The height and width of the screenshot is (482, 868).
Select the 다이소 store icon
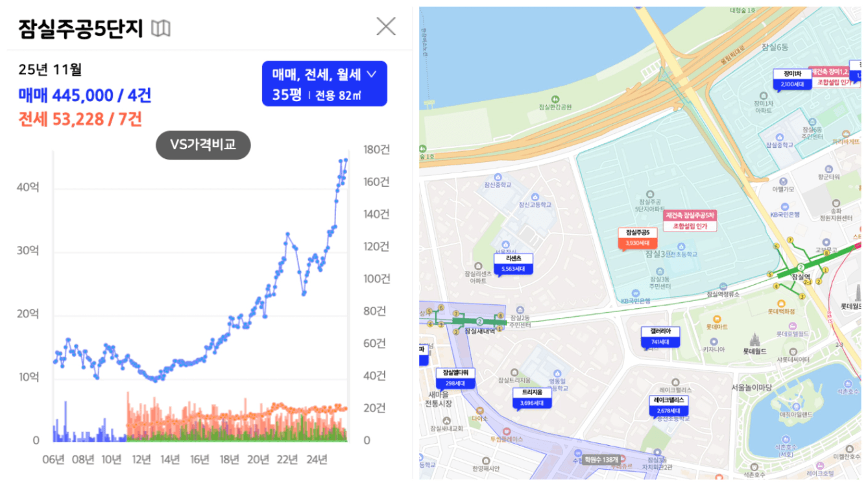(479, 410)
